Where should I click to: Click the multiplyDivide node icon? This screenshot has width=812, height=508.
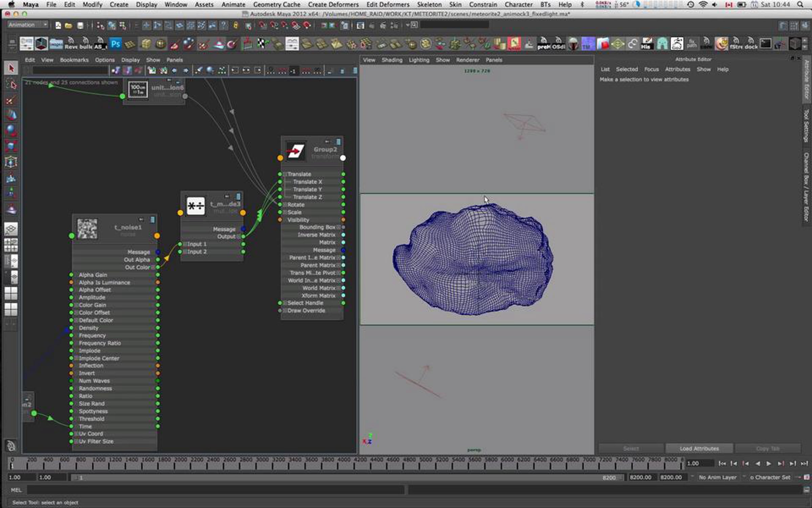click(196, 206)
